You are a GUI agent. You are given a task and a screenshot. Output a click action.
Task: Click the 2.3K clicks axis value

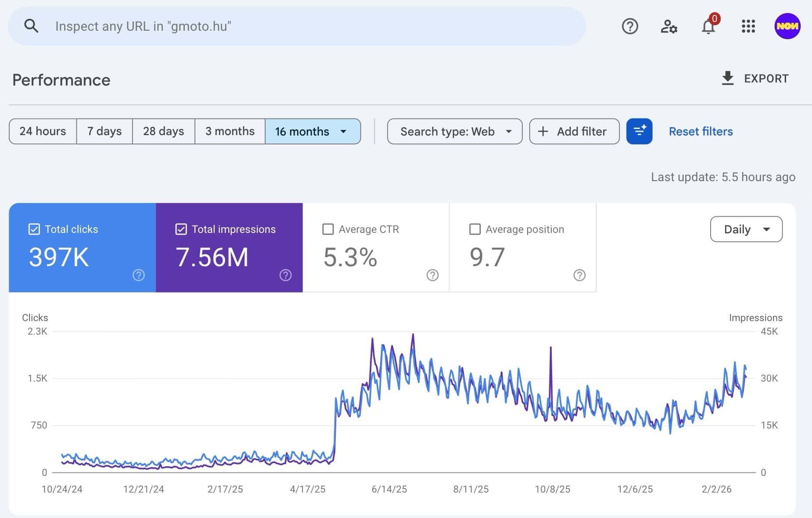coord(37,331)
